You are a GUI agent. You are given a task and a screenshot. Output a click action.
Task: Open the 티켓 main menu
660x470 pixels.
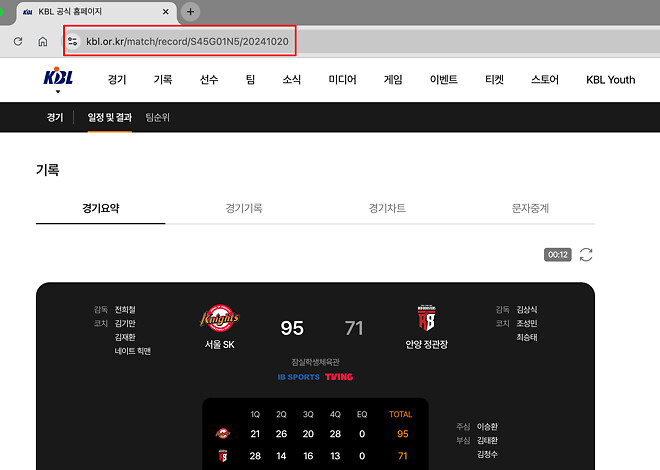pos(494,80)
